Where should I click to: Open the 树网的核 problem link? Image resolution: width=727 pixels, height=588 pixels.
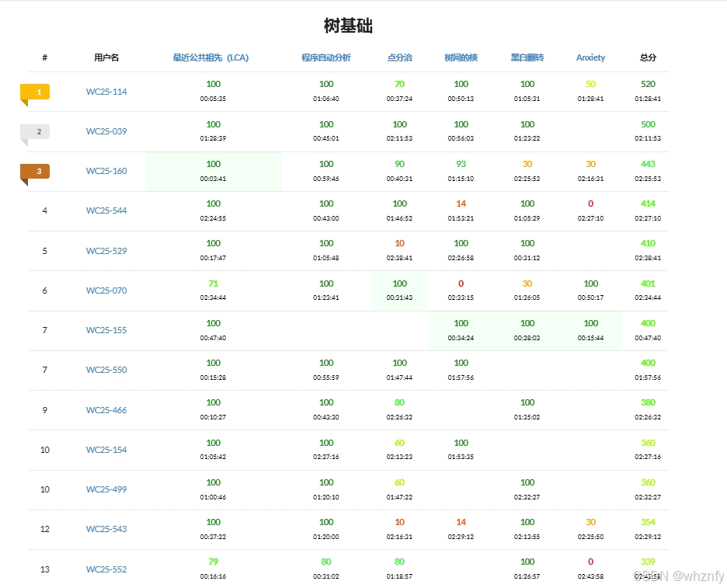tap(461, 57)
